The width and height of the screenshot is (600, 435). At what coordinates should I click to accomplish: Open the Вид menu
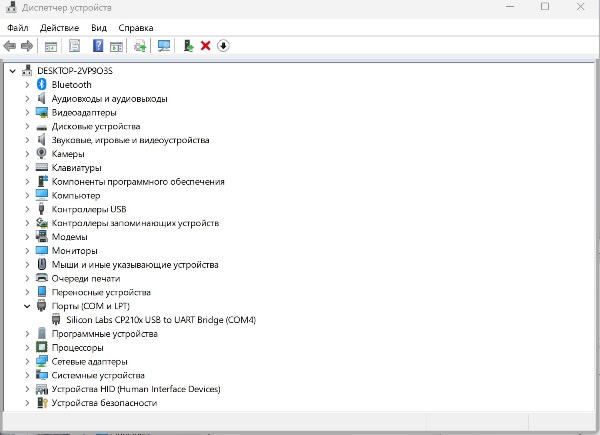coord(98,28)
